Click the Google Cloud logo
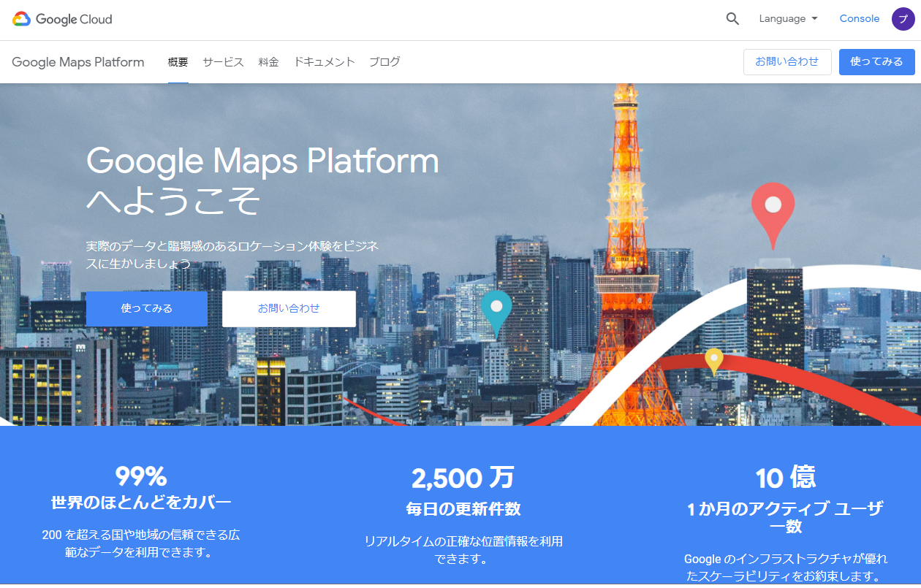Screen dimensions: 921x588 tap(62, 19)
